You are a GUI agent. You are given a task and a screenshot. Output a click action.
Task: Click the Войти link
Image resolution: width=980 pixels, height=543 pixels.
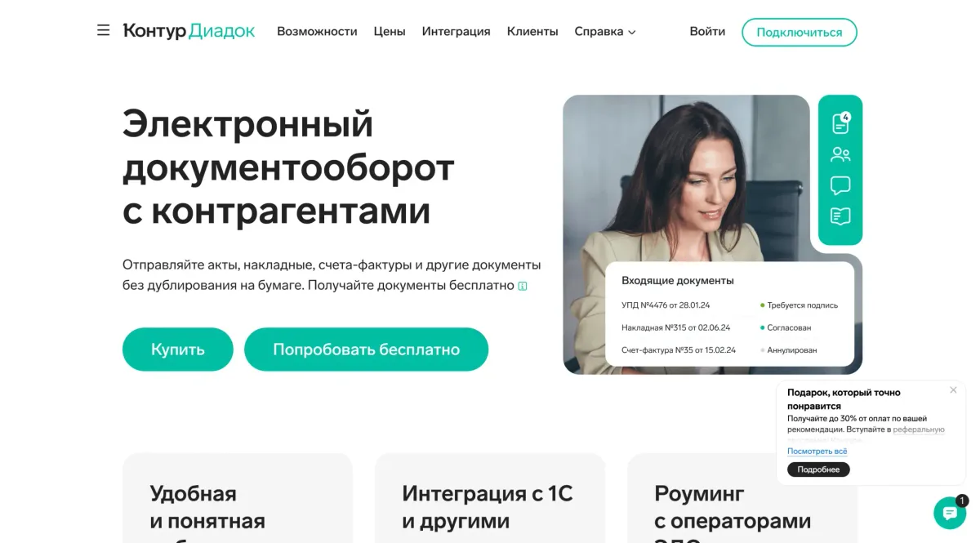[707, 32]
